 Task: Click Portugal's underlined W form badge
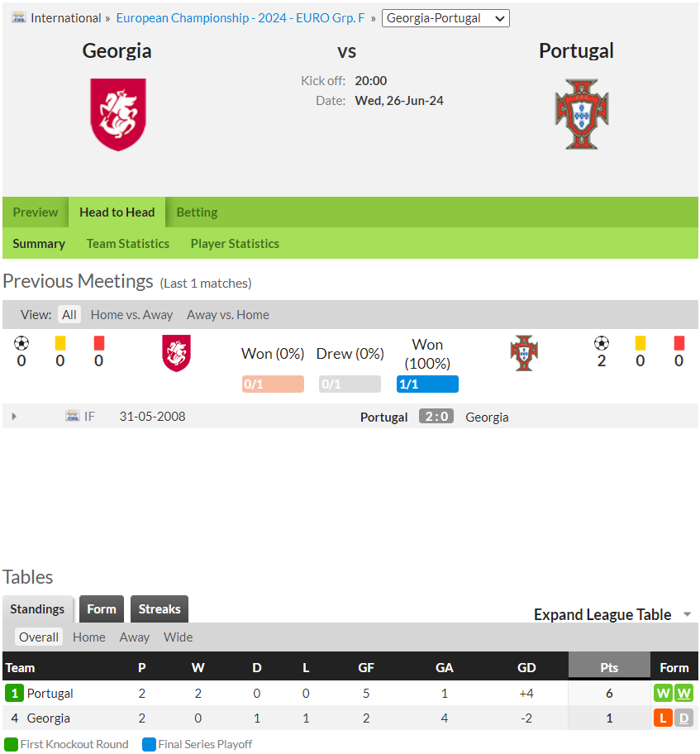[683, 694]
